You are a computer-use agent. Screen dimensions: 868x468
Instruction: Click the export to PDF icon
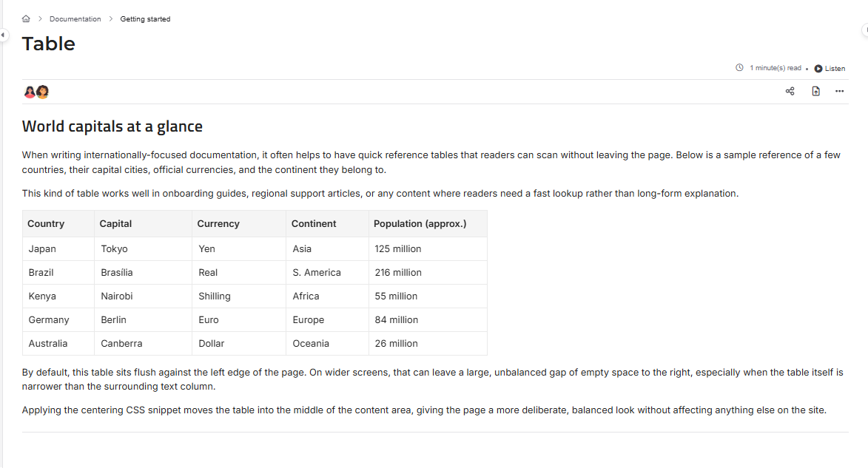(x=816, y=91)
